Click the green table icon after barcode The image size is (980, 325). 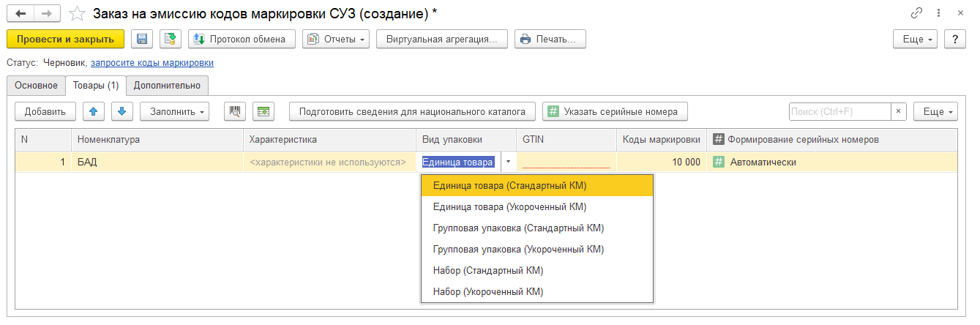(263, 111)
